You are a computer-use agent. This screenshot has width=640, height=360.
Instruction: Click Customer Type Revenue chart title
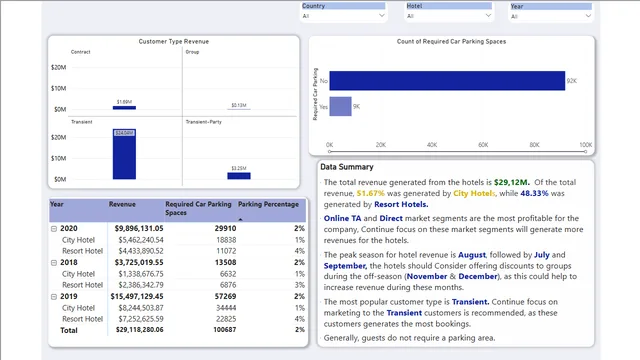pos(174,42)
